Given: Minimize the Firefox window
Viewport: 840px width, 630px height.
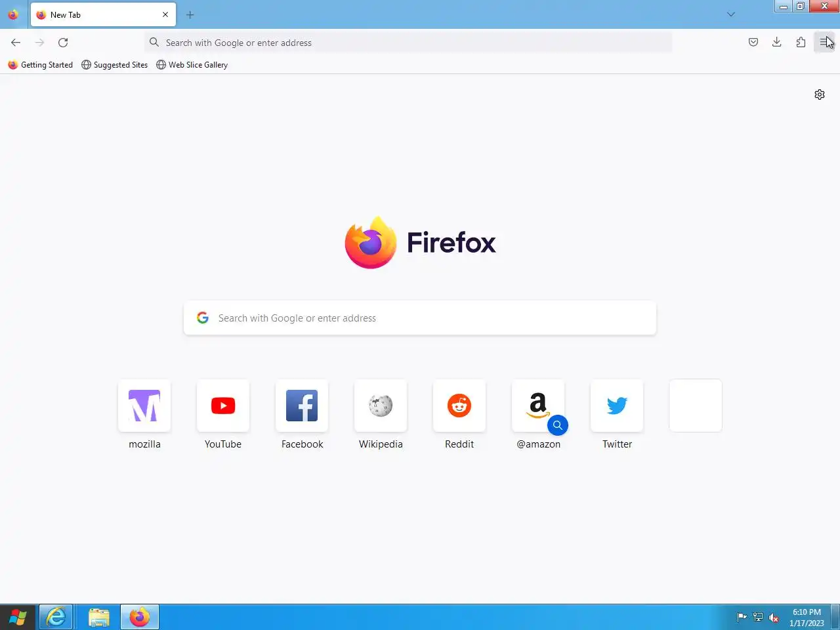Looking at the screenshot, I should 783,7.
